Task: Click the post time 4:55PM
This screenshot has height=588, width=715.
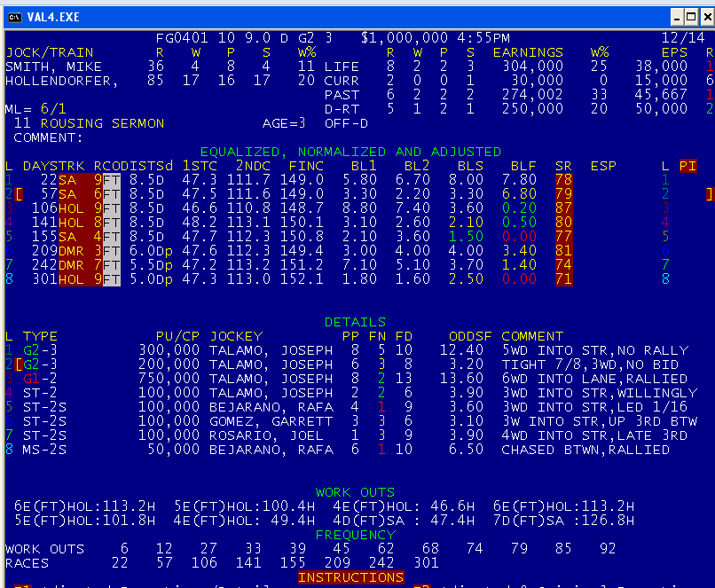Action: (x=483, y=38)
